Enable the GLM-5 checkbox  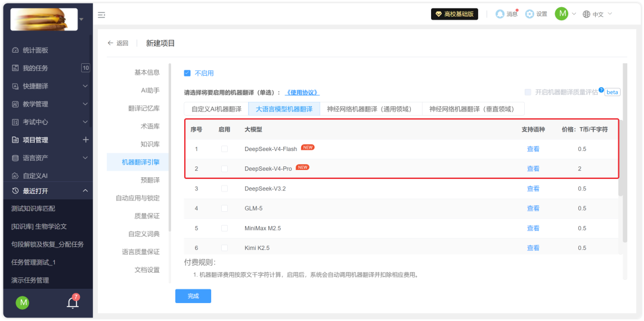click(x=224, y=208)
